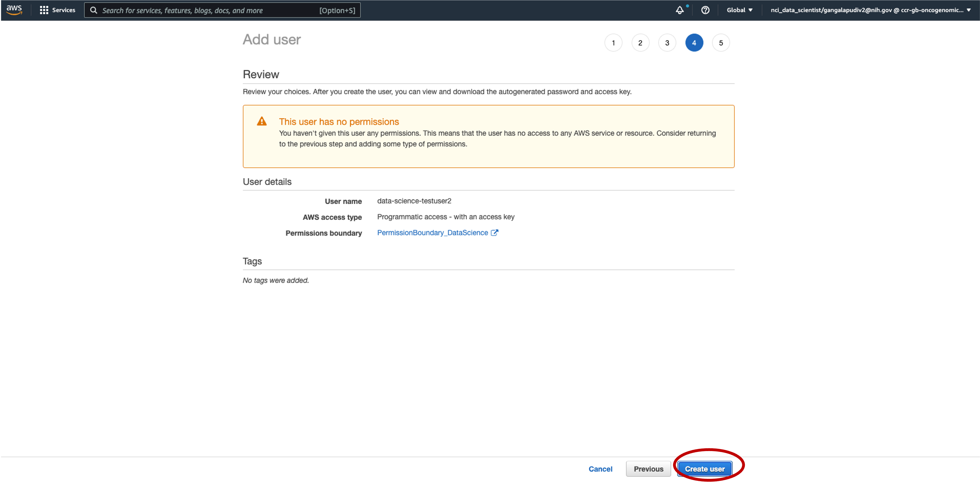Click the search magnifier icon
The height and width of the screenshot is (482, 980).
(94, 10)
